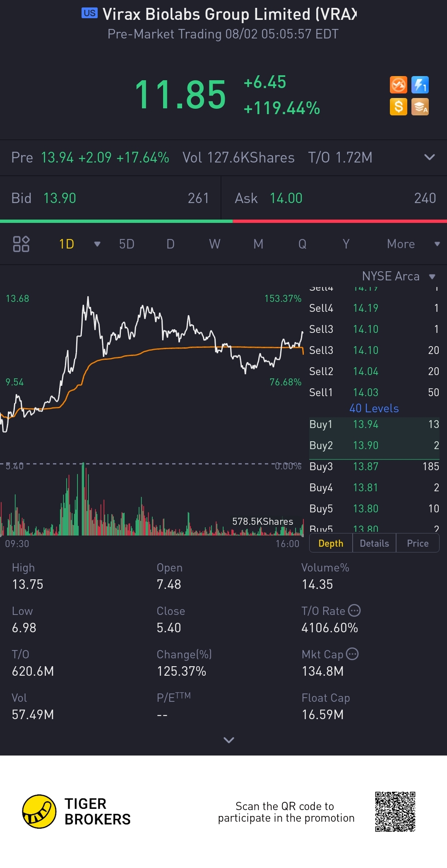Select the 1D chart period
Screen dimensions: 447x868
[67, 244]
